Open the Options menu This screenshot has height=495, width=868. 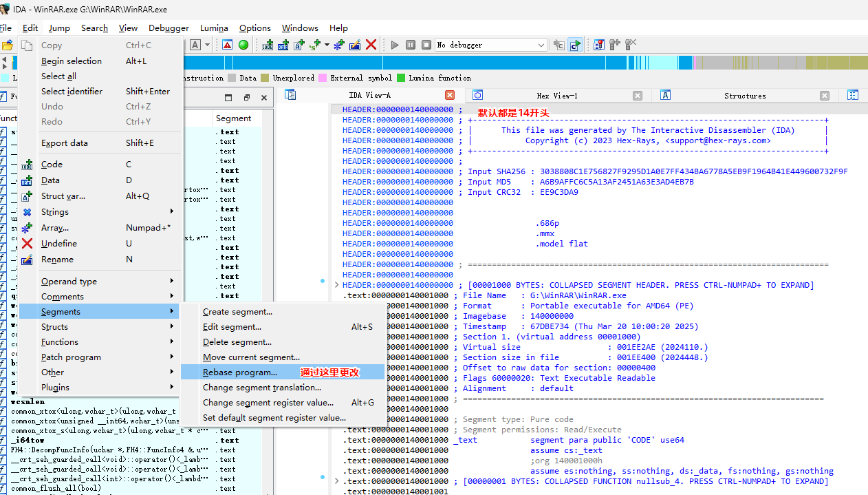pos(254,28)
